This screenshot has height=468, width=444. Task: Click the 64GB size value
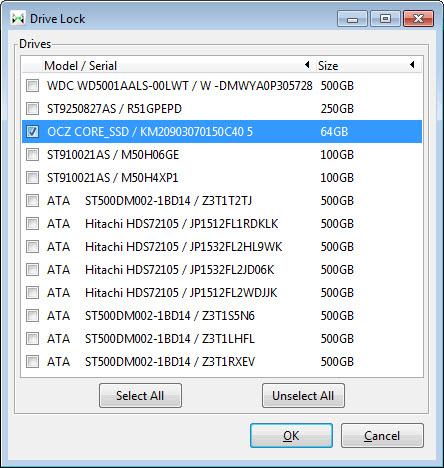coord(334,132)
